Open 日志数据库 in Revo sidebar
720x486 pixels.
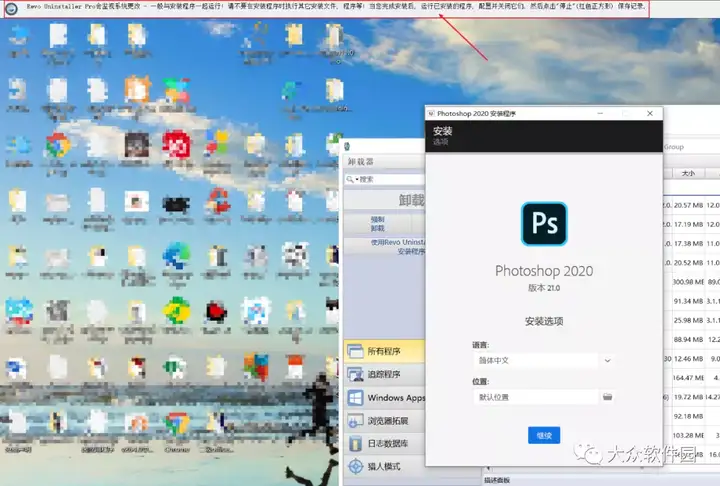pyautogui.click(x=385, y=443)
